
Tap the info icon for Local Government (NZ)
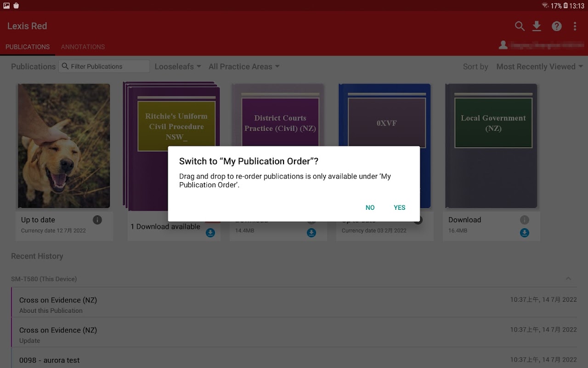[525, 220]
